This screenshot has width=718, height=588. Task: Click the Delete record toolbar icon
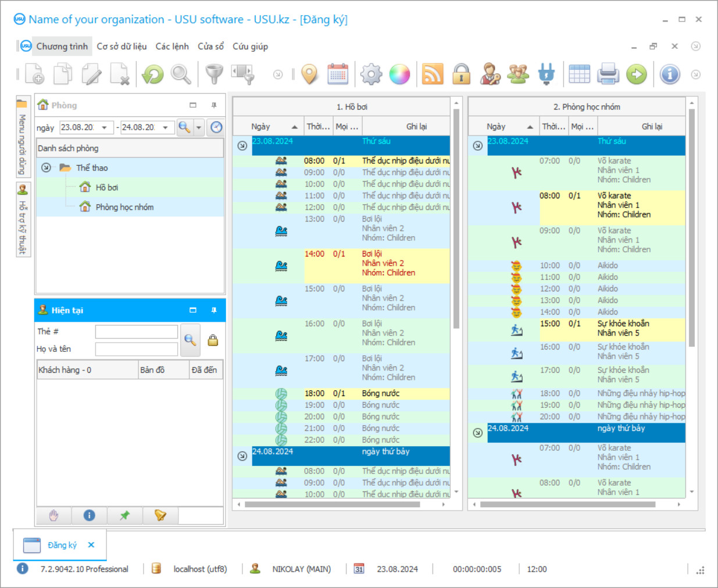coord(120,74)
